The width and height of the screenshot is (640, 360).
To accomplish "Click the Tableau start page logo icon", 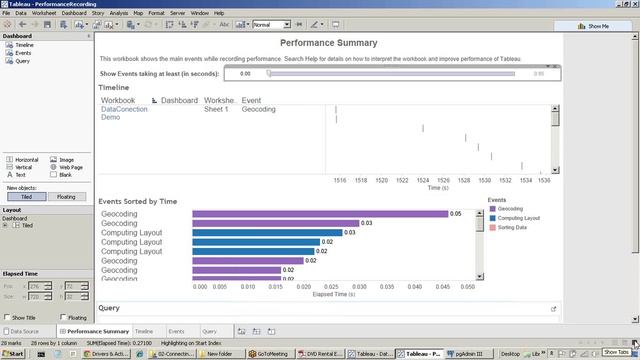I will 7,24.
